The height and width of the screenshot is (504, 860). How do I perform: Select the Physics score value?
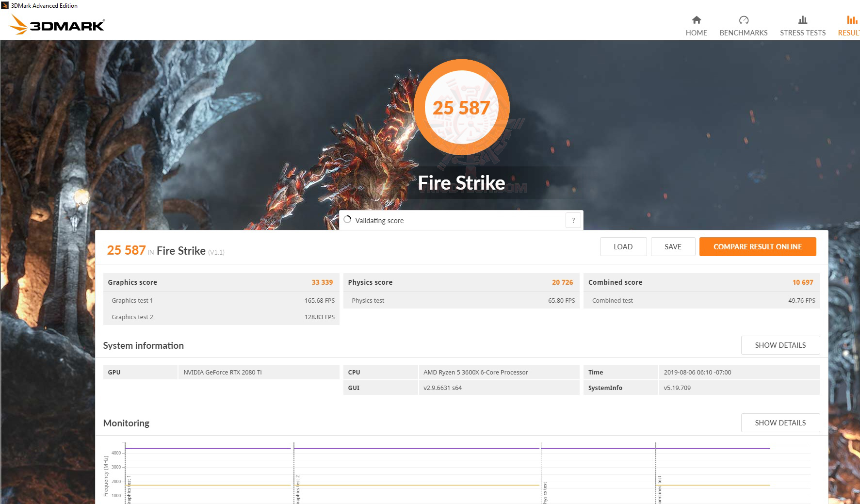point(563,282)
